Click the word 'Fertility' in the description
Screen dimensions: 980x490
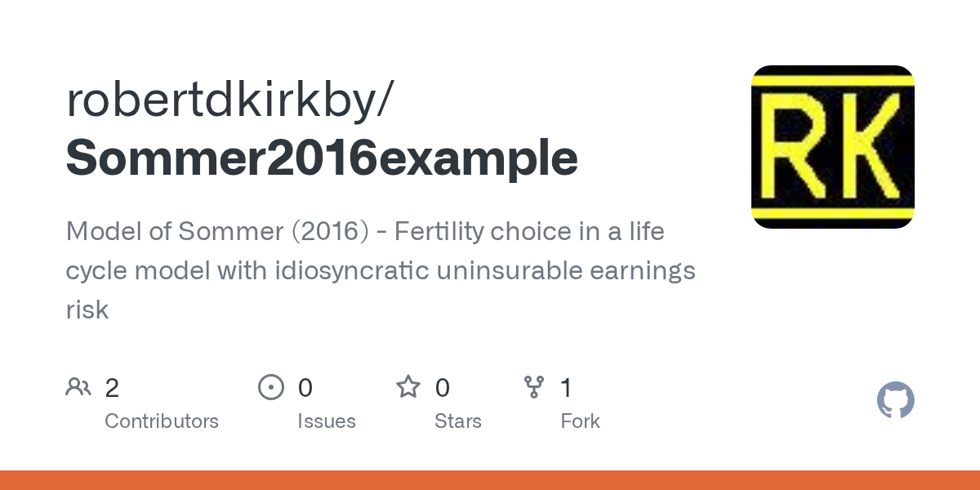coord(439,233)
